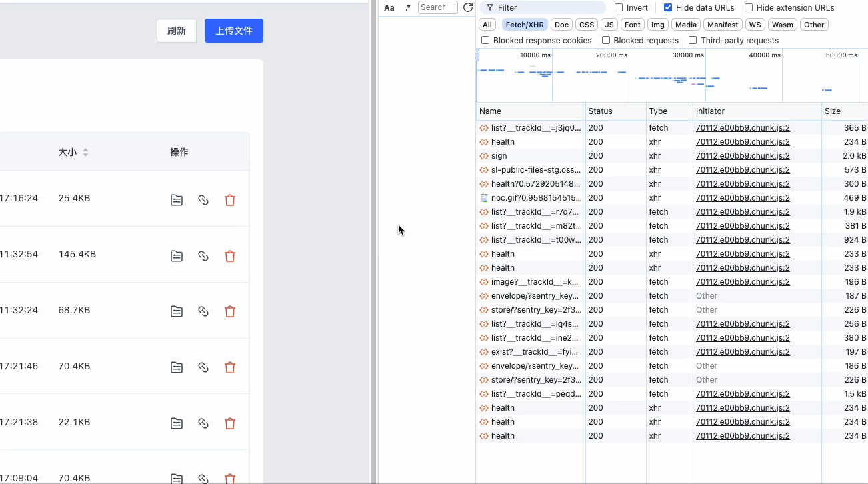Click link icon in 17:21:46 row

[203, 367]
